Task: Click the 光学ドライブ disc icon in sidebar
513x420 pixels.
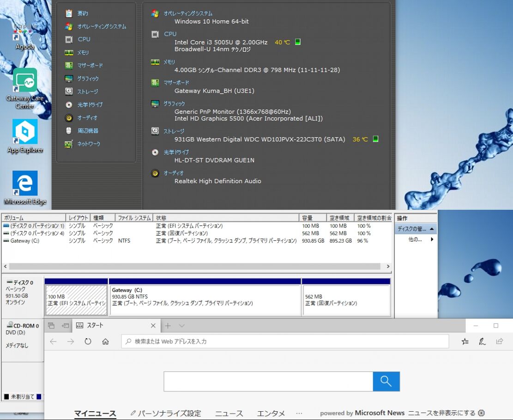Action: [x=69, y=105]
